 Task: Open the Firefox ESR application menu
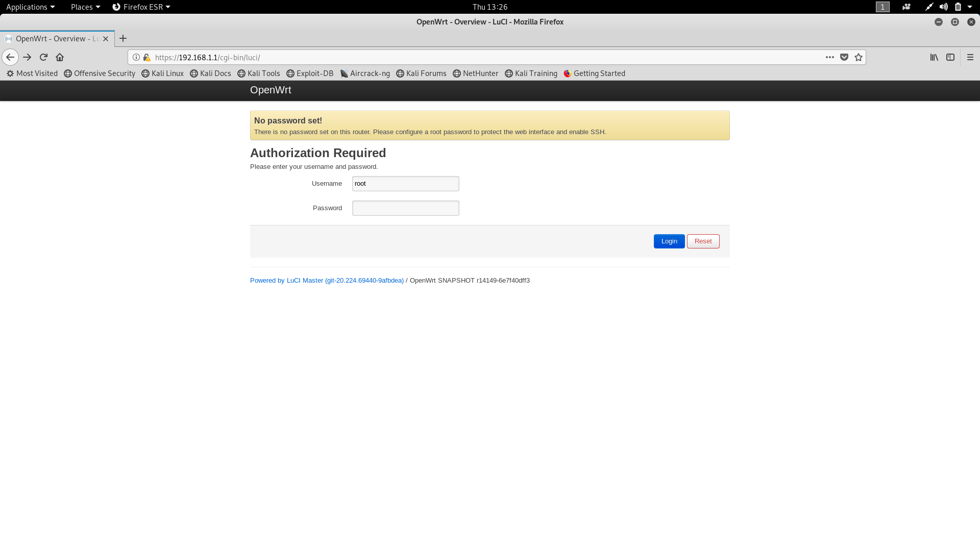pyautogui.click(x=141, y=7)
